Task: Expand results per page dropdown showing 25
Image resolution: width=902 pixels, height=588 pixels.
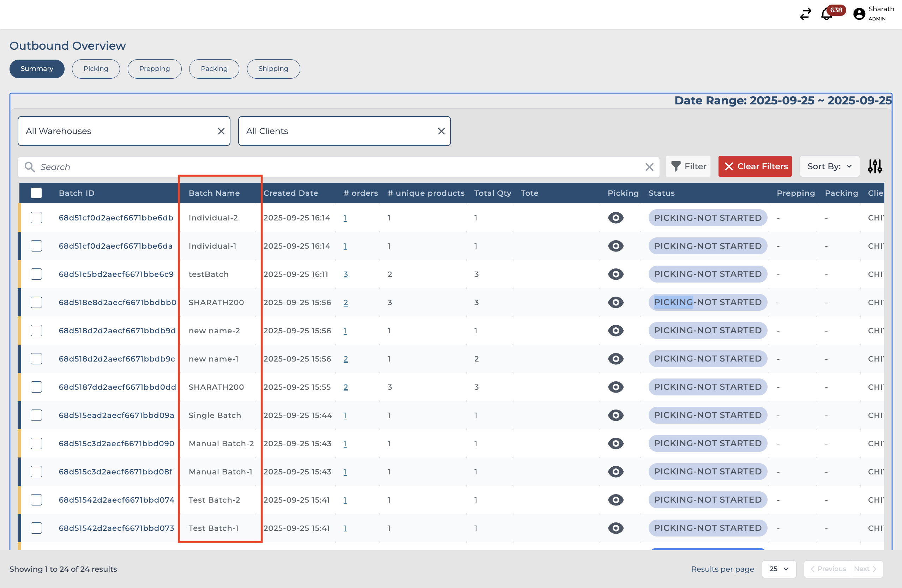Action: [779, 569]
